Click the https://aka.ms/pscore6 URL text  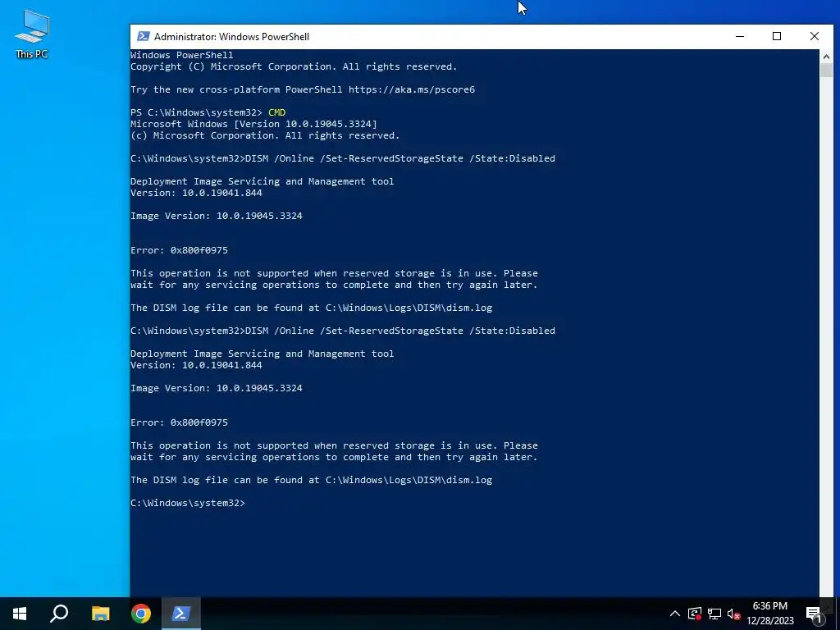pyautogui.click(x=412, y=89)
